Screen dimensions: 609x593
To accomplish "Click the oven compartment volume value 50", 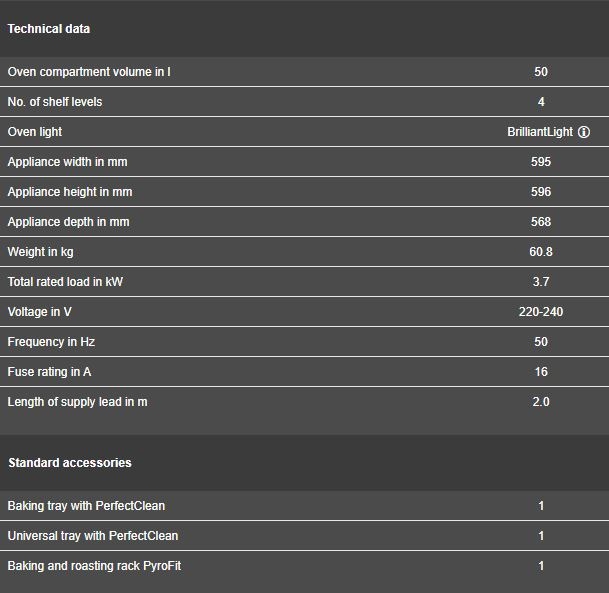I will coord(541,72).
